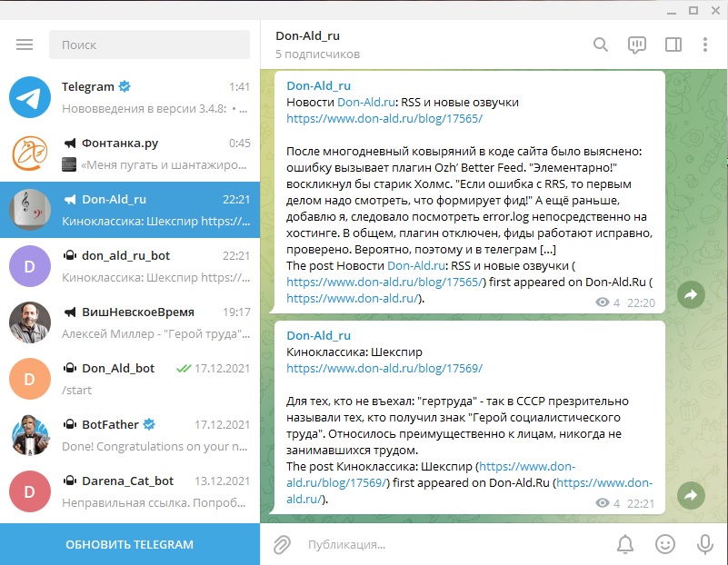Open the Don_Ald_bot chat title
Viewport: 728px width, 565px height.
[x=118, y=368]
